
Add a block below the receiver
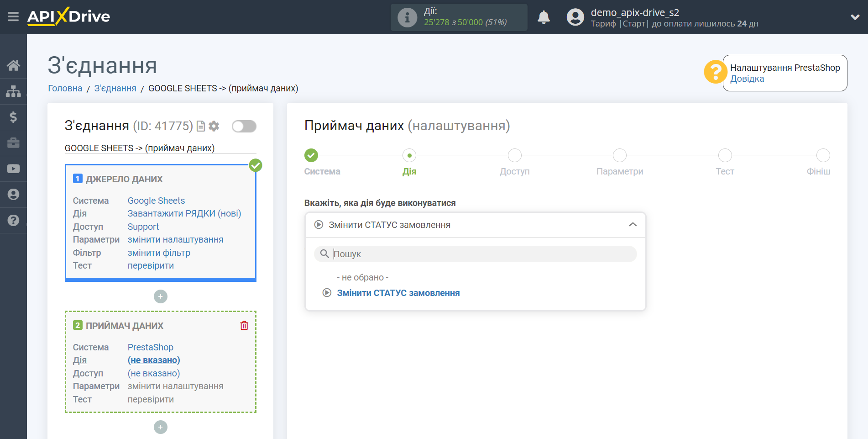(x=161, y=427)
